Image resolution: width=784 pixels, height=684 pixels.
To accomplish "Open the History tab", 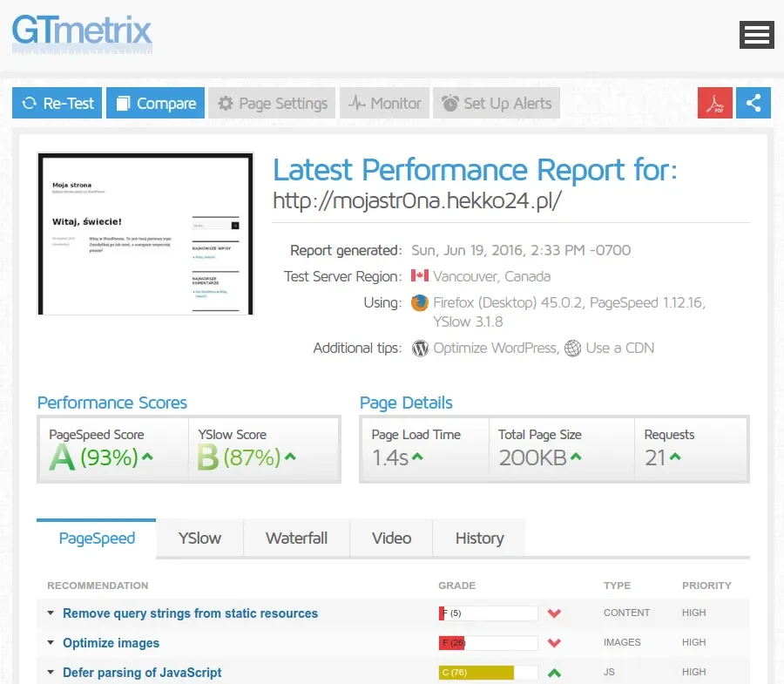I will (479, 538).
